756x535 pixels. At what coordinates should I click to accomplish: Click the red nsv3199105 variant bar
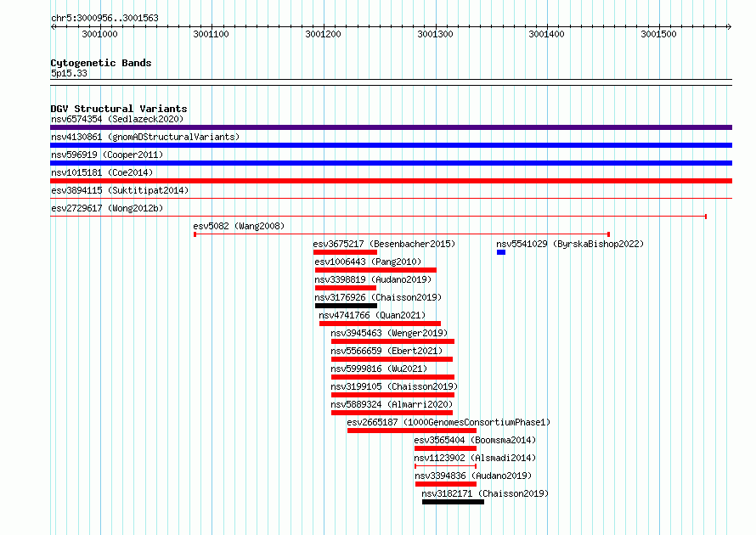(x=392, y=395)
